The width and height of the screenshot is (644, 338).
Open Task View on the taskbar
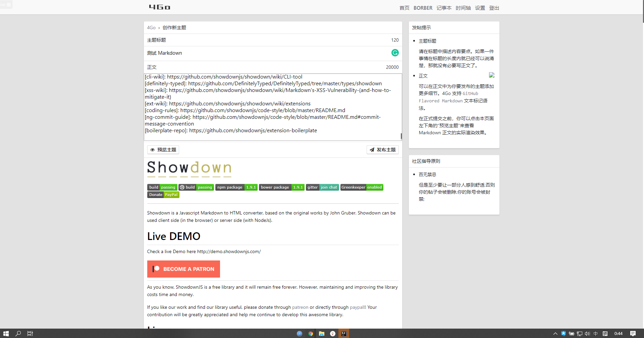pyautogui.click(x=30, y=333)
